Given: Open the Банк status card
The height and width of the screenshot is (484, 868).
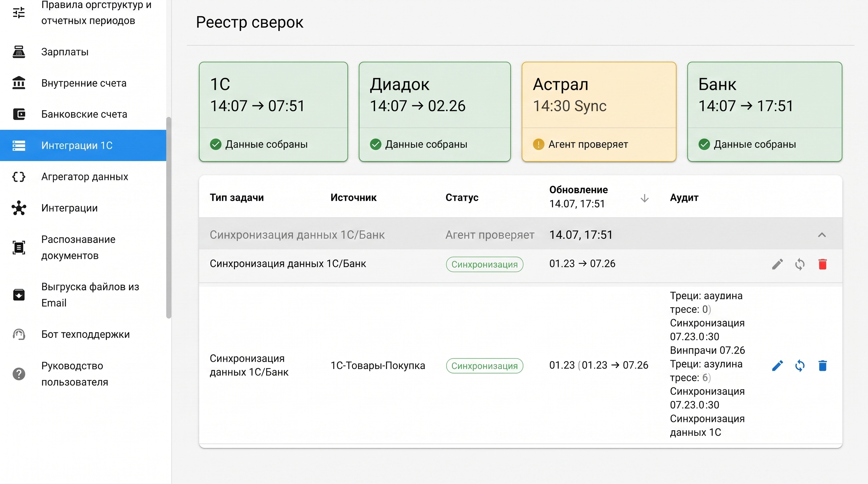Looking at the screenshot, I should [x=765, y=112].
